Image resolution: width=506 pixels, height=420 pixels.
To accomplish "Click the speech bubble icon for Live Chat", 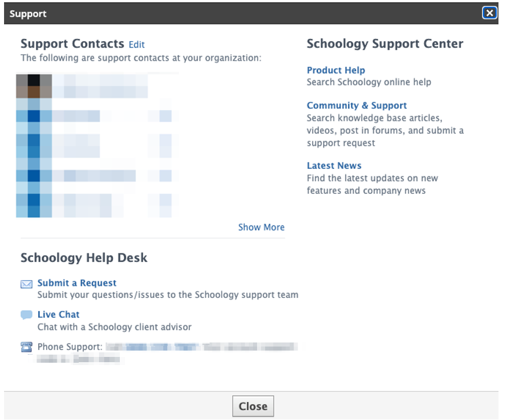I will [26, 315].
